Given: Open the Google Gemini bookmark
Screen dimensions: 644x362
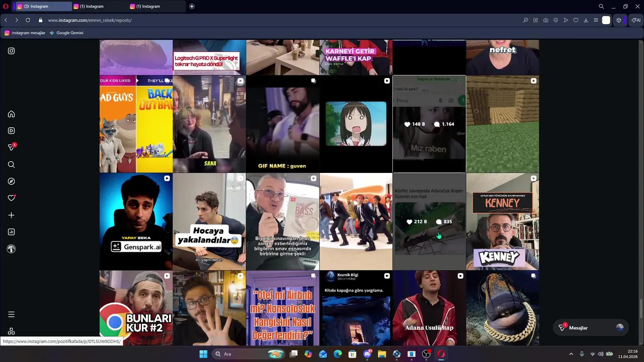Looking at the screenshot, I should [66, 33].
